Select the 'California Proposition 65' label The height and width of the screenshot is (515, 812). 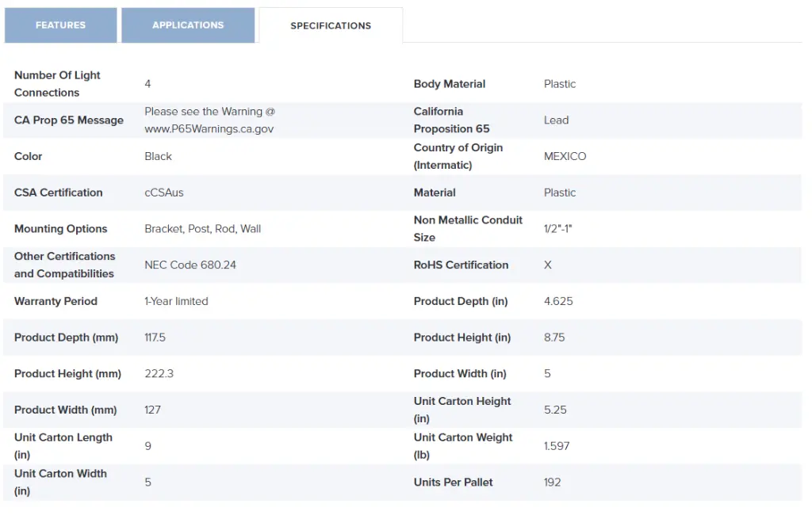tap(451, 120)
